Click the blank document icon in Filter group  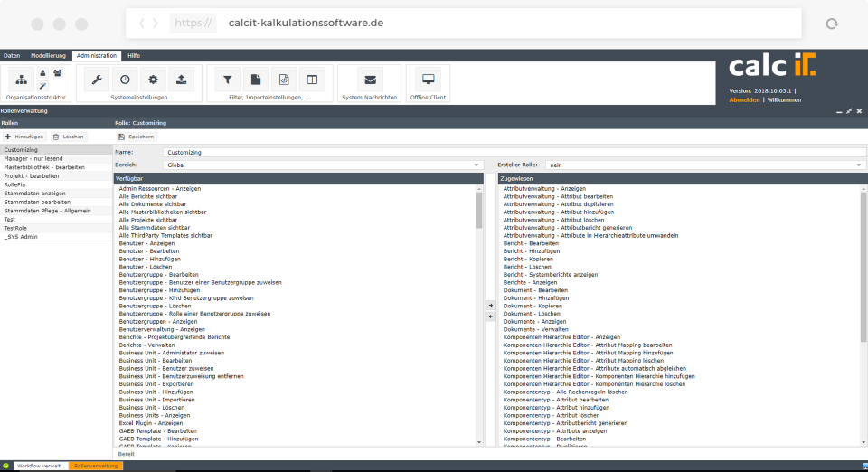click(256, 80)
